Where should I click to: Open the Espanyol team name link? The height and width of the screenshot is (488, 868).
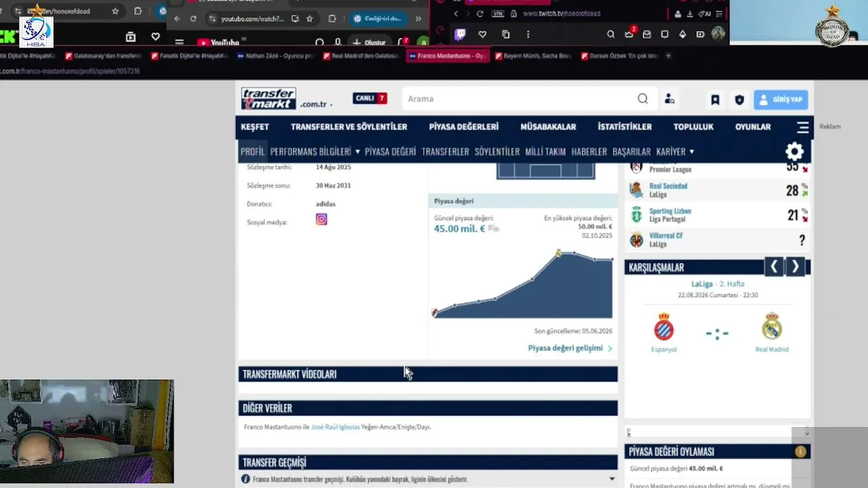664,349
